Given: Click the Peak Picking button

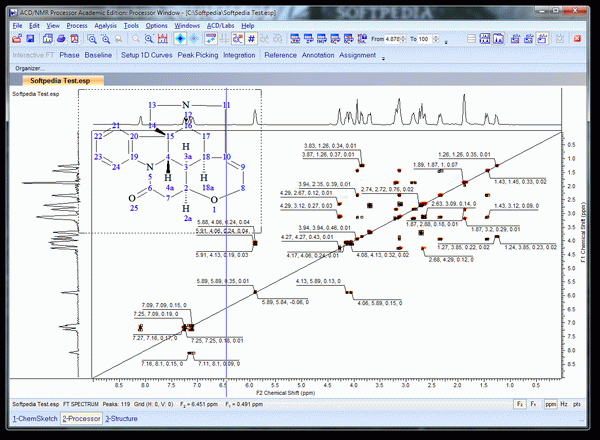Looking at the screenshot, I should point(198,55).
